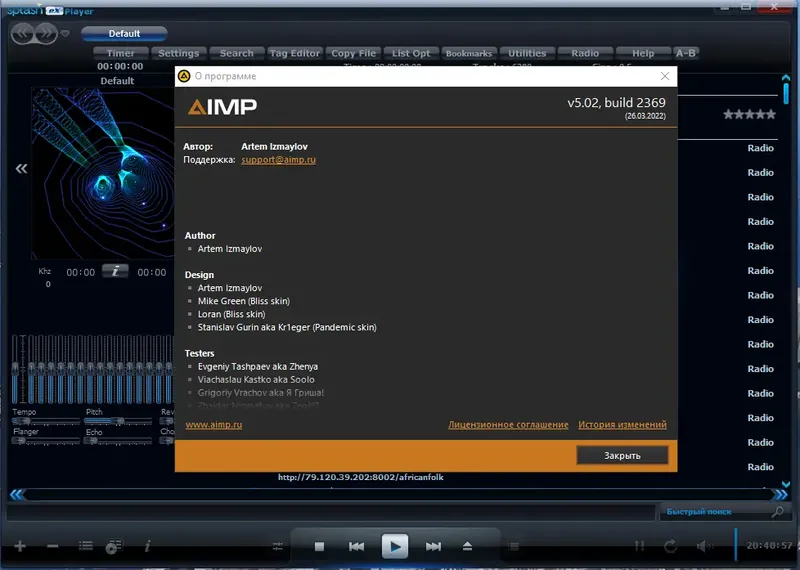
Task: Show file info italic i icon at bottom
Action: point(147,547)
